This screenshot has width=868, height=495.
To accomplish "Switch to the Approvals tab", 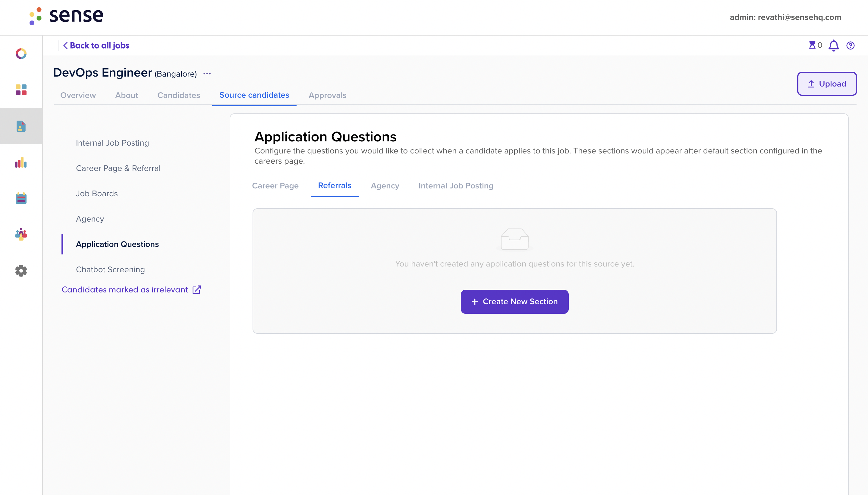I will (328, 95).
